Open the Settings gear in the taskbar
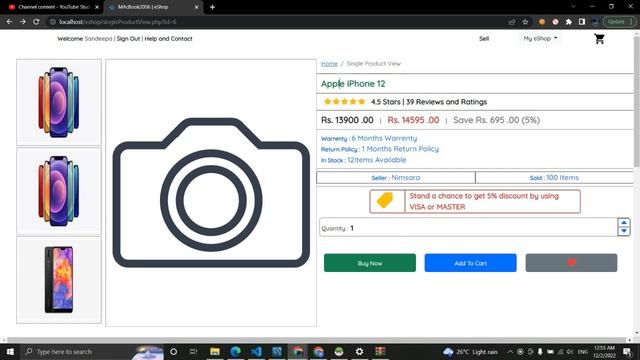The height and width of the screenshot is (360, 640). 359,351
